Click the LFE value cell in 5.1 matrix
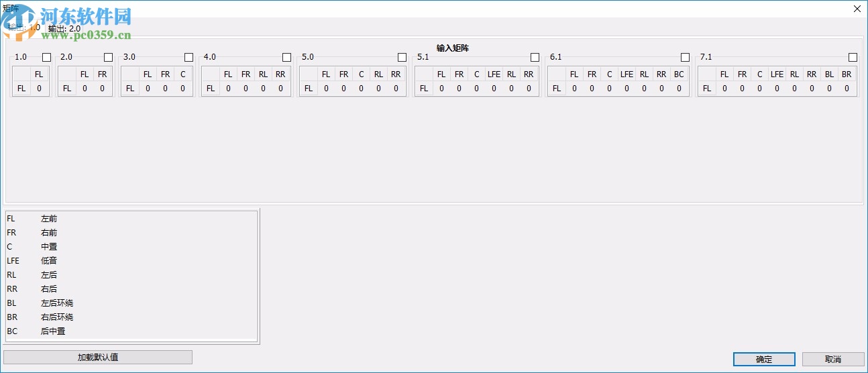The width and height of the screenshot is (868, 373). [494, 89]
